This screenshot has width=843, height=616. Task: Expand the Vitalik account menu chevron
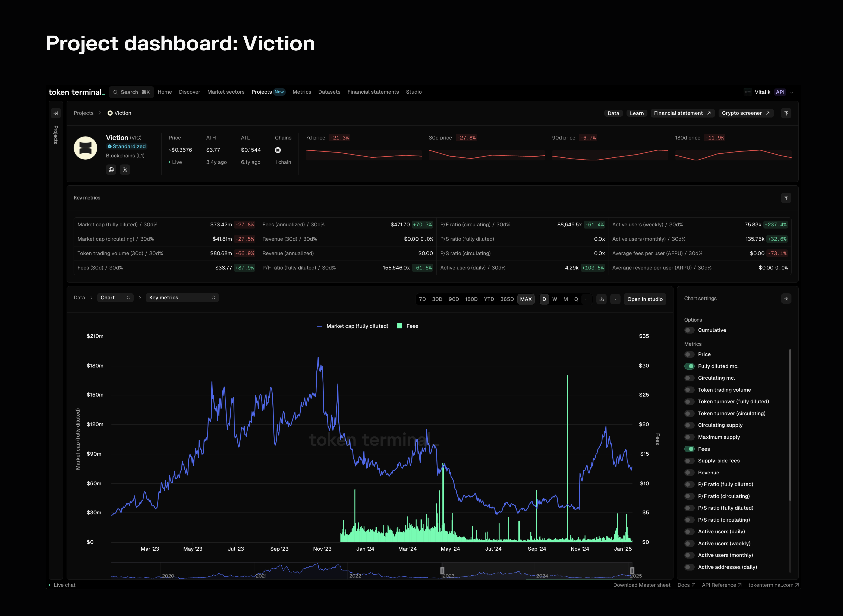[x=792, y=92]
